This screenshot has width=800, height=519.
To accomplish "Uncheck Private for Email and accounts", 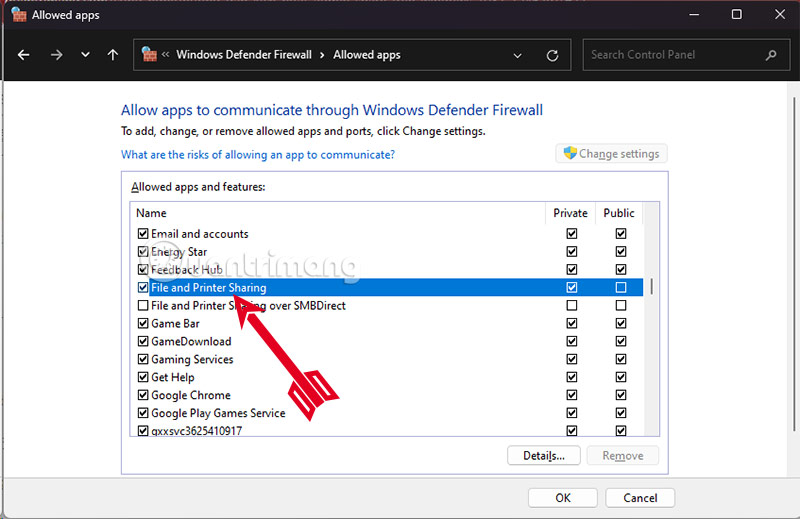I will [571, 234].
